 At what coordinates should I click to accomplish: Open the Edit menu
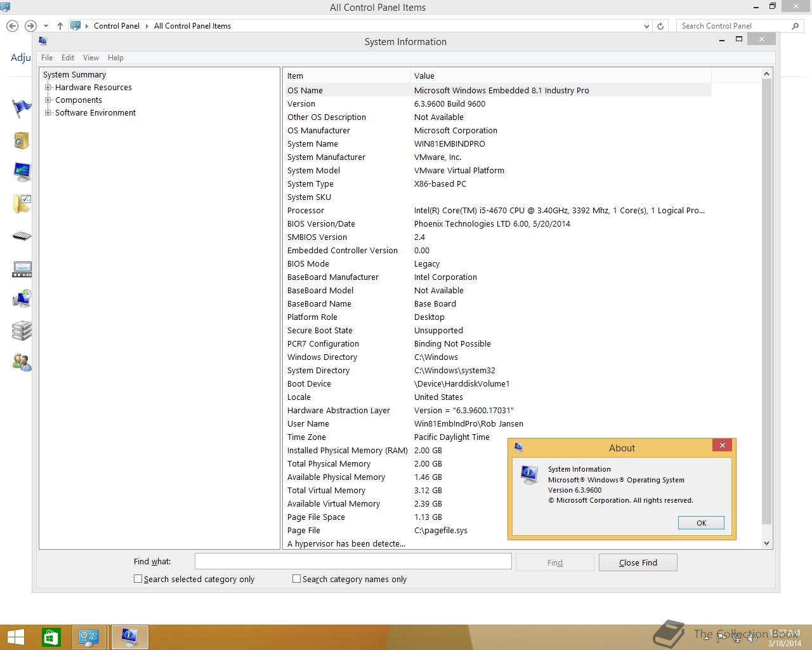point(68,58)
